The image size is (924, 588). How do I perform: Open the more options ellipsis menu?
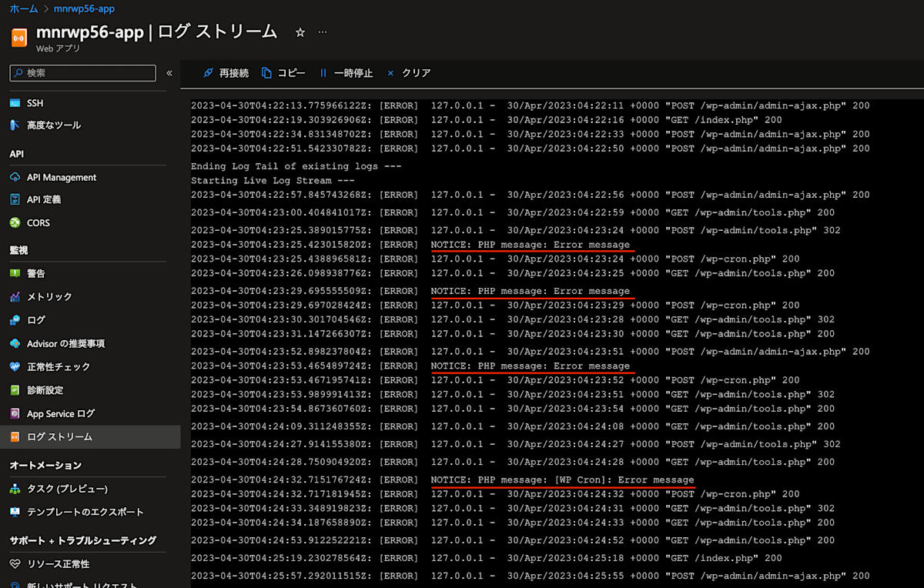click(x=323, y=32)
